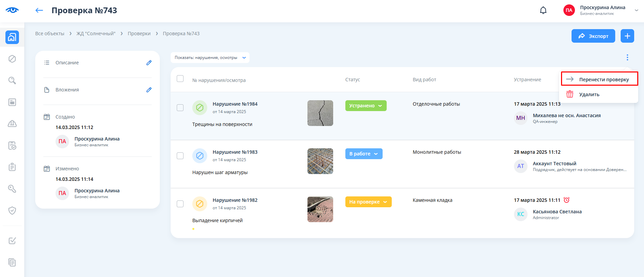
Task: Open the shield icon in sidebar
Action: [12, 211]
